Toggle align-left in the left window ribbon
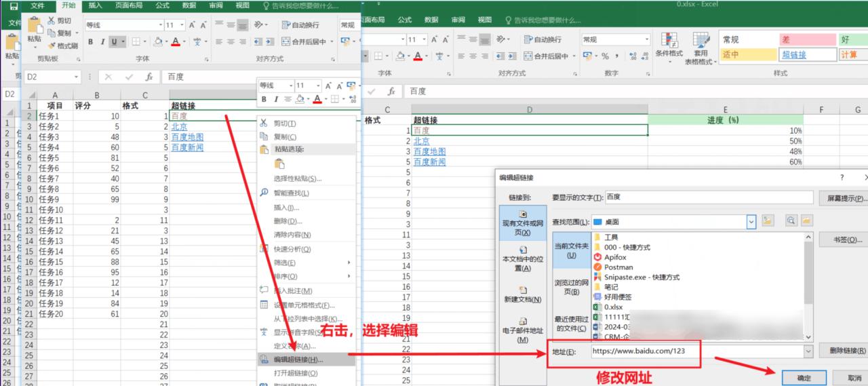868x386 pixels. click(x=220, y=42)
